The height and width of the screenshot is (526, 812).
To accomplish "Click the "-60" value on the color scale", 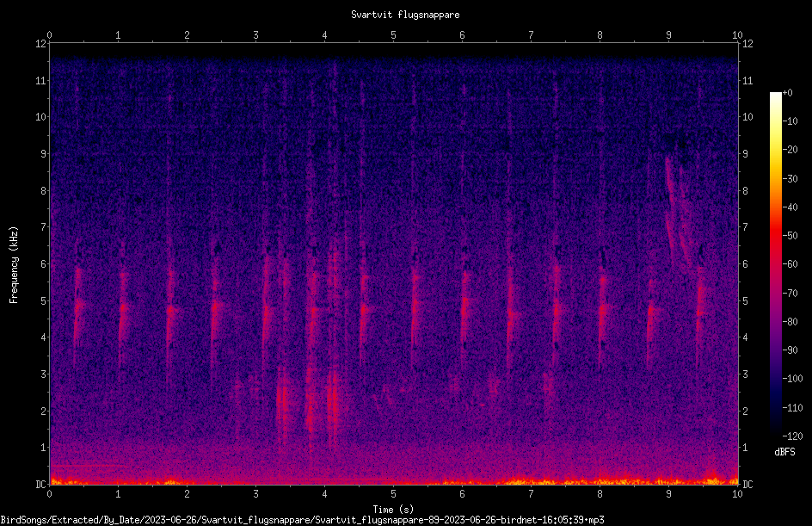I will [x=790, y=264].
